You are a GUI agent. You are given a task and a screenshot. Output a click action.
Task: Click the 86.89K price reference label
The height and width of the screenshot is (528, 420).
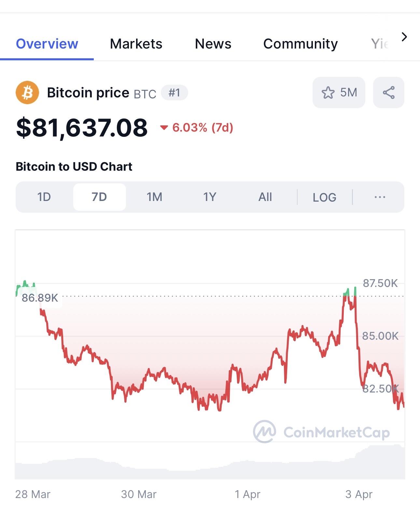(x=40, y=298)
